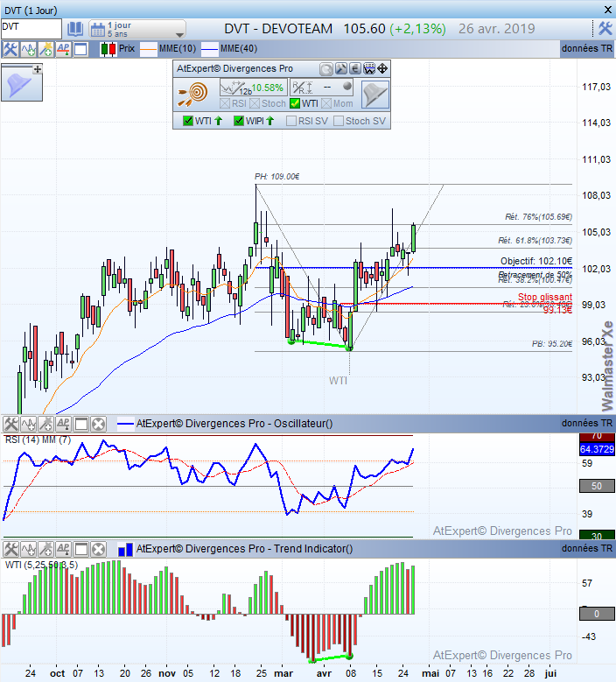Close the Oscillateur panel with X icon

pyautogui.click(x=99, y=424)
